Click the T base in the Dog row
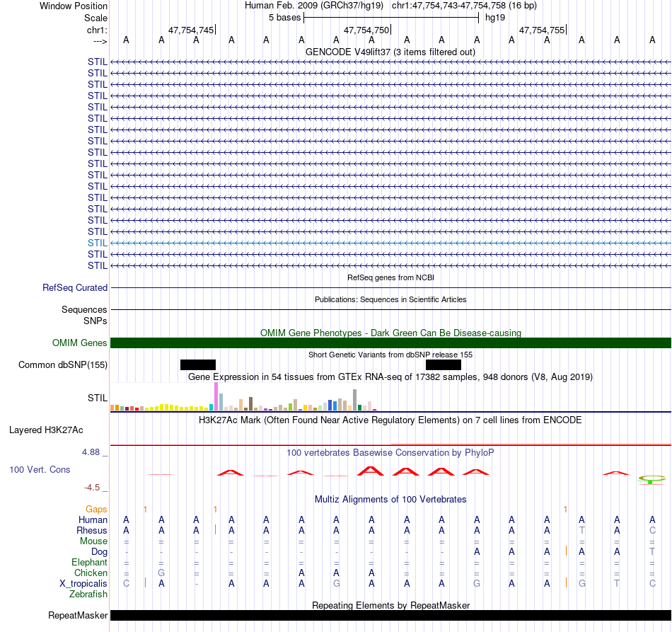 click(652, 552)
